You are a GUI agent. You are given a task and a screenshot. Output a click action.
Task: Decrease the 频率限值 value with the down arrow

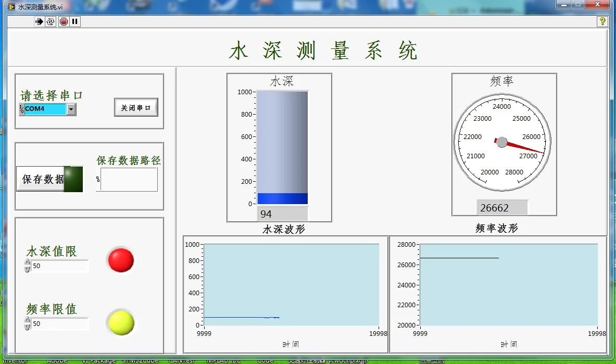pos(28,327)
